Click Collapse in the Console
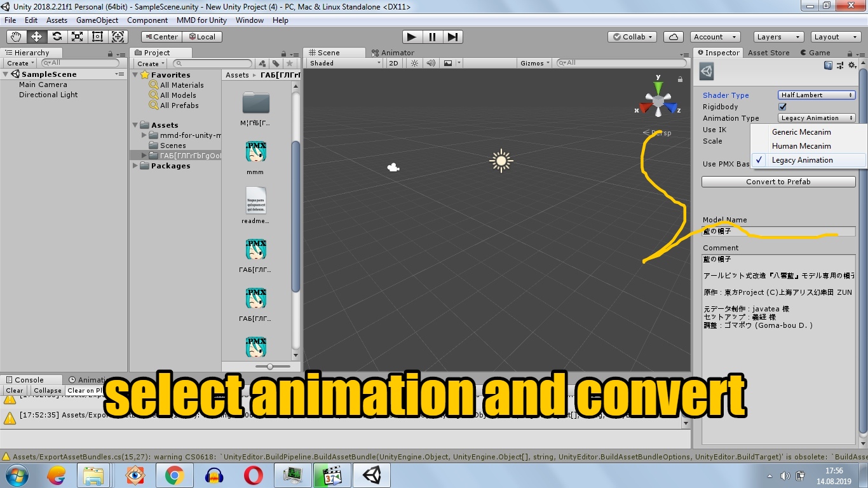The height and width of the screenshot is (488, 868). pyautogui.click(x=48, y=391)
